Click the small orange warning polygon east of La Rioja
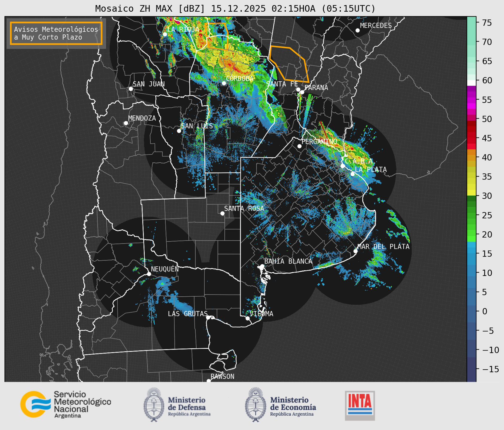Screen dimensions: 504x430 pyautogui.click(x=217, y=36)
